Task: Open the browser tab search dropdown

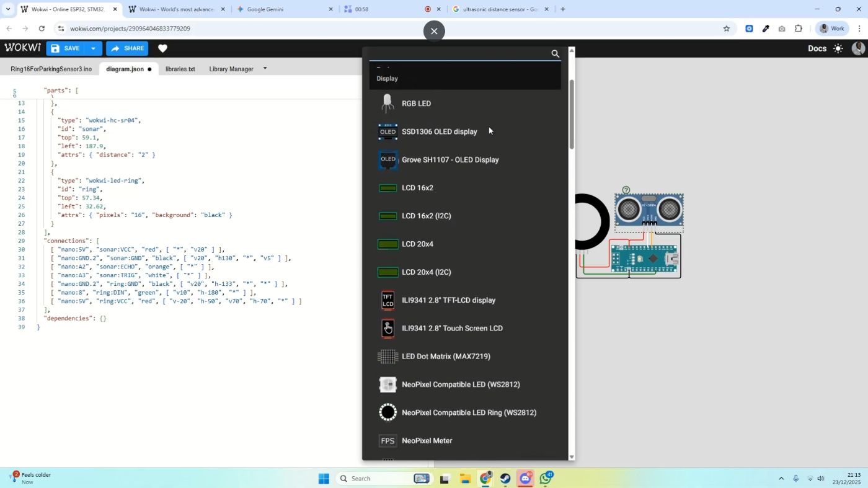Action: (8, 9)
